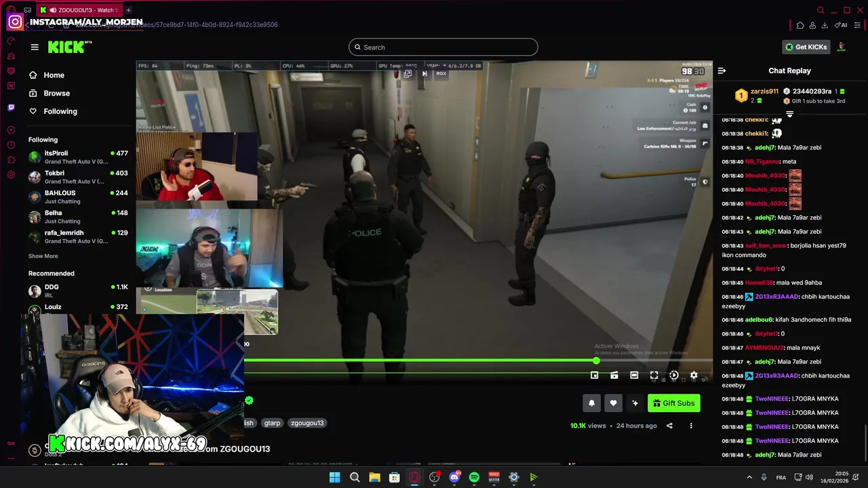Click the green Gift Subs button
Image resolution: width=868 pixels, height=488 pixels.
674,403
